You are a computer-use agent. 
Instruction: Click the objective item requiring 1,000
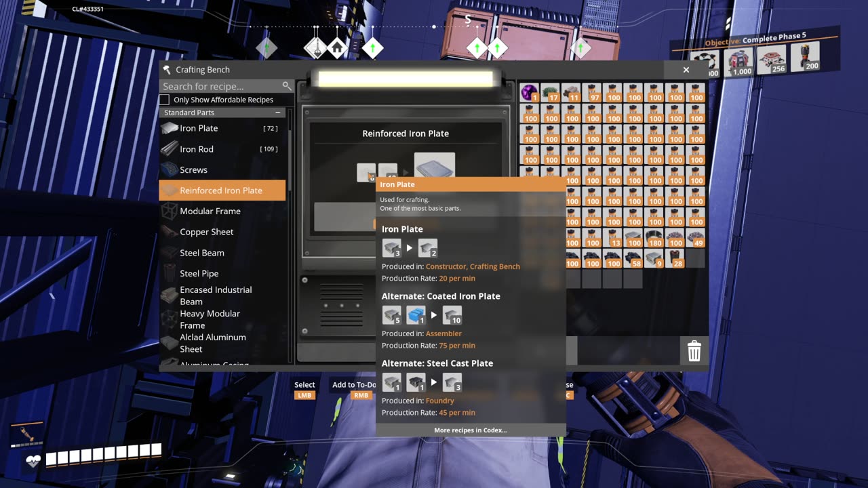coord(739,62)
